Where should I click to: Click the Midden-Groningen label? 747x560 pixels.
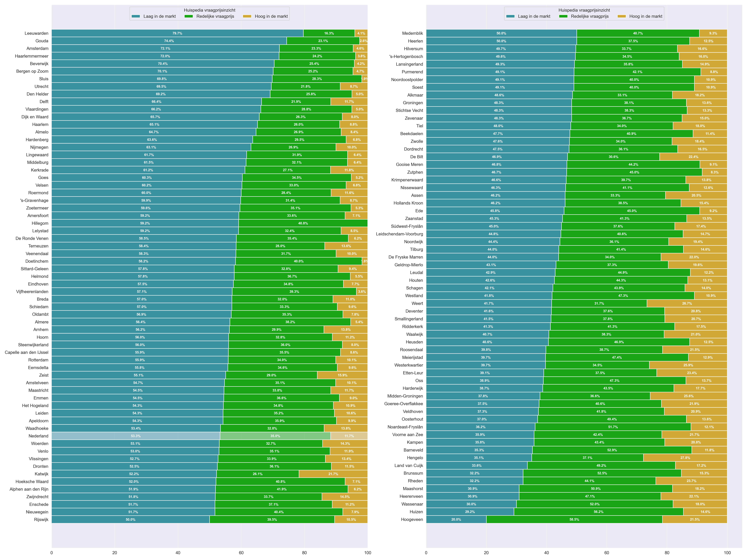click(405, 396)
